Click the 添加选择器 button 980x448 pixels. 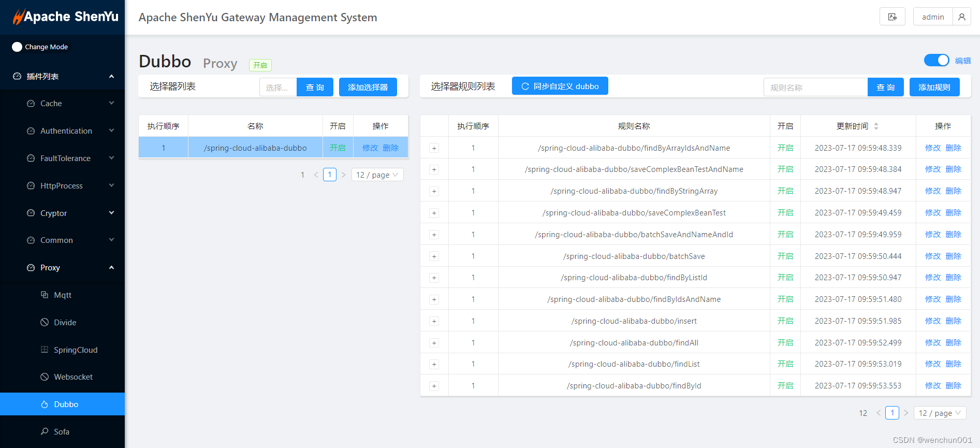368,87
